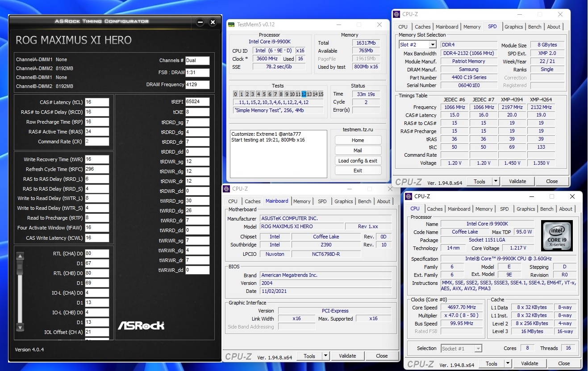The image size is (588, 371).
Task: Click the Module Manuf. value 'Patriot Memory'
Action: point(468,61)
